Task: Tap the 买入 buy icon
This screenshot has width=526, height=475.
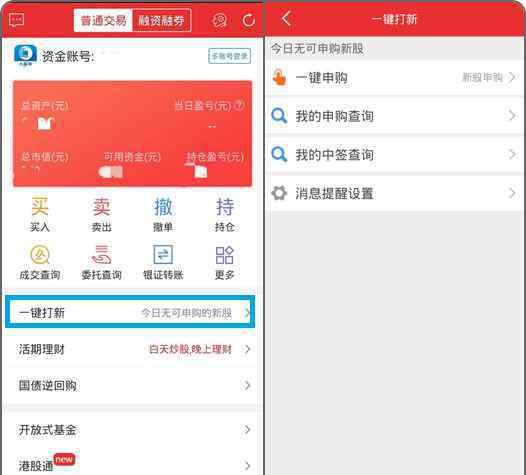Action: [40, 214]
